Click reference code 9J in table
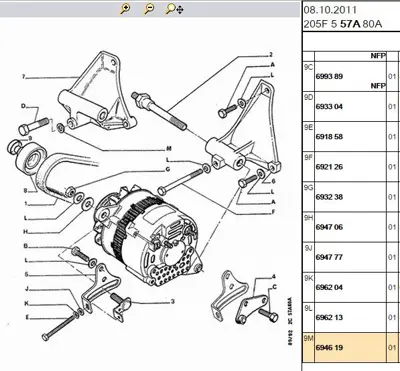 tap(308, 248)
